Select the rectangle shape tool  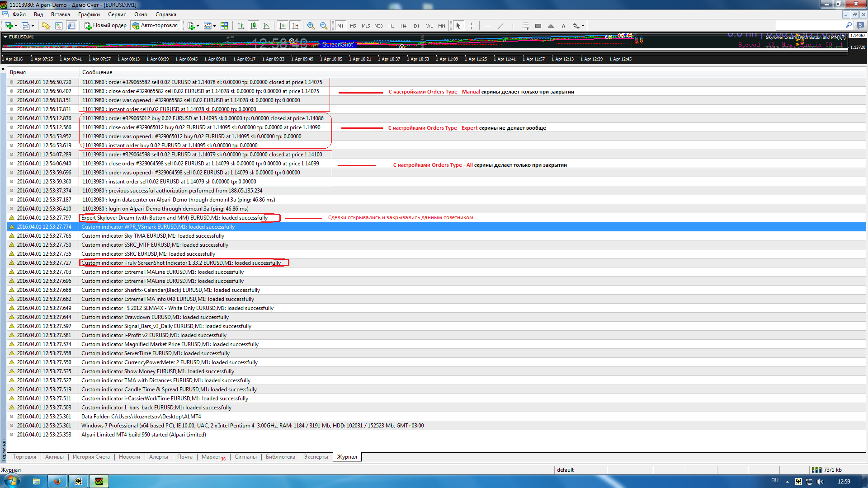click(538, 26)
